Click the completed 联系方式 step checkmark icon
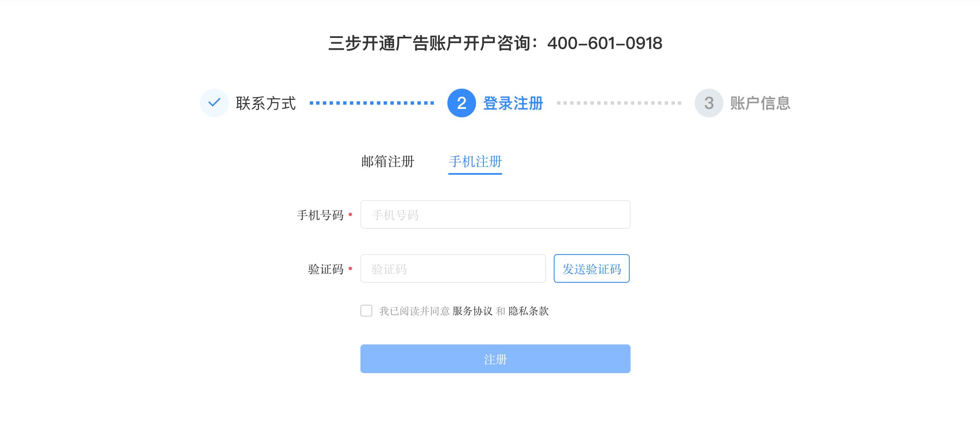 pos(215,102)
